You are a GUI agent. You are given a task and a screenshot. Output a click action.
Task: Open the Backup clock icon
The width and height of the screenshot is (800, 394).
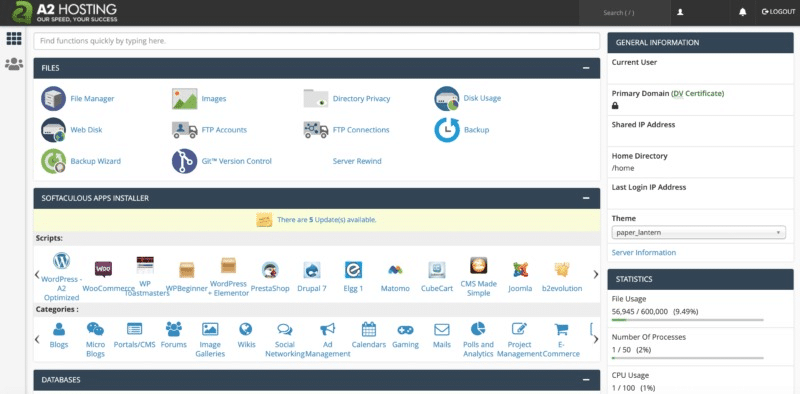pos(447,130)
